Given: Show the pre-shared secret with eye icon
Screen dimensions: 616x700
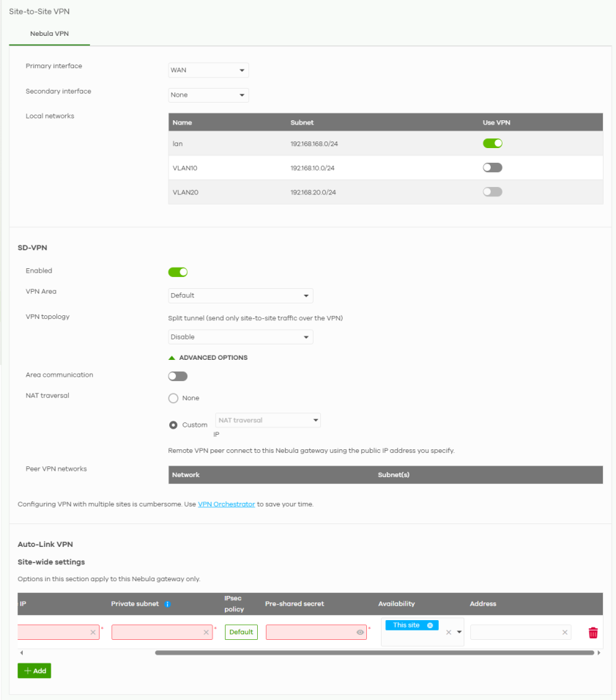Looking at the screenshot, I should (360, 633).
